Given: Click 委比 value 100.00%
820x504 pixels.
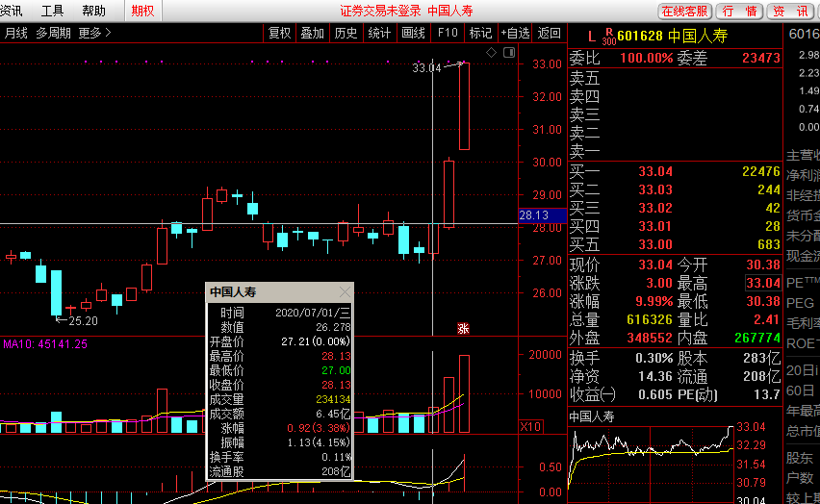Looking at the screenshot, I should click(x=647, y=58).
